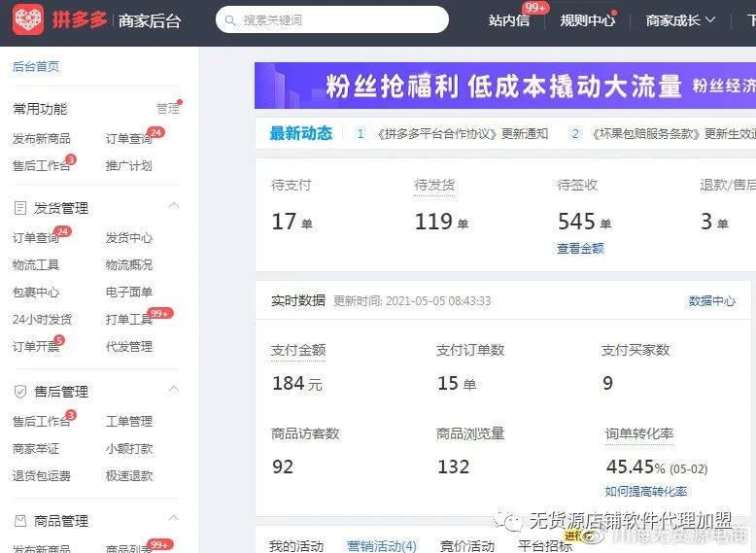Click the 24 badge on 常用功能 订单查询
The image size is (756, 553).
pyautogui.click(x=155, y=132)
